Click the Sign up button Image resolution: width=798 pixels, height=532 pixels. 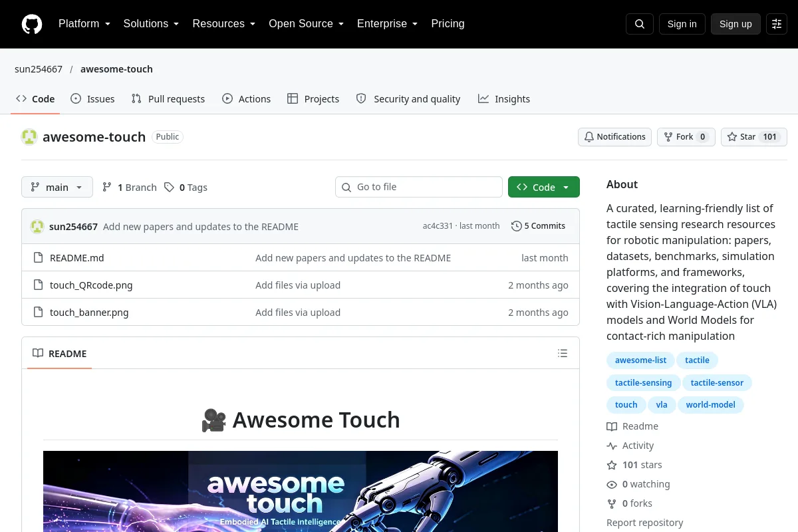pos(735,24)
